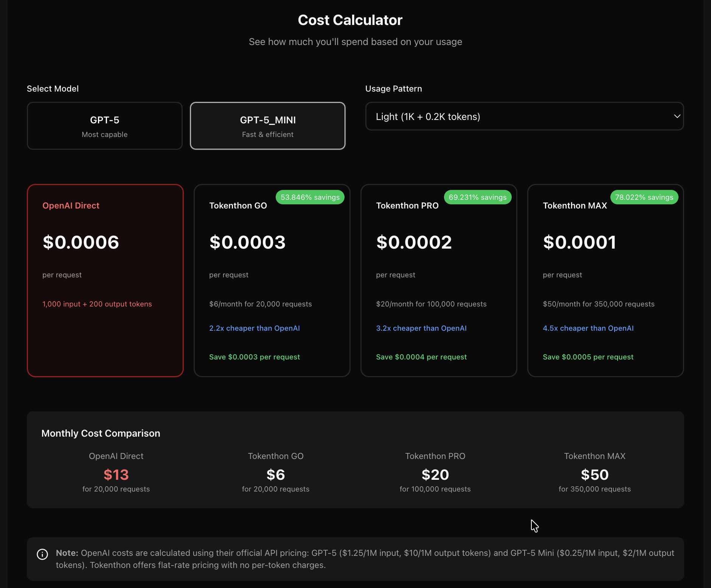This screenshot has width=711, height=588.
Task: Open the Usage Pattern dropdown chevron
Action: click(x=677, y=117)
